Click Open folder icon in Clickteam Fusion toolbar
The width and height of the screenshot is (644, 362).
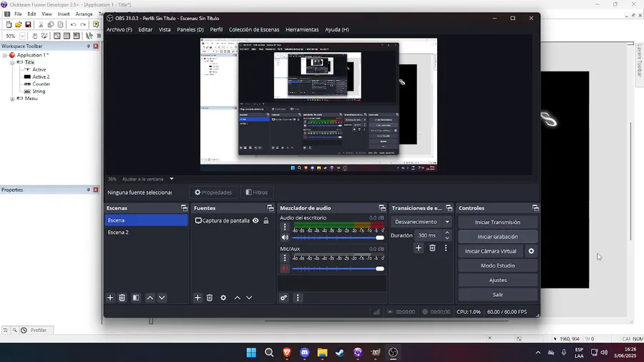[x=18, y=24]
